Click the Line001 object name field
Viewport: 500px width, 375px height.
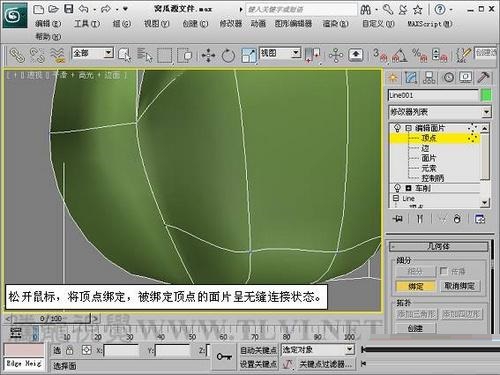433,95
